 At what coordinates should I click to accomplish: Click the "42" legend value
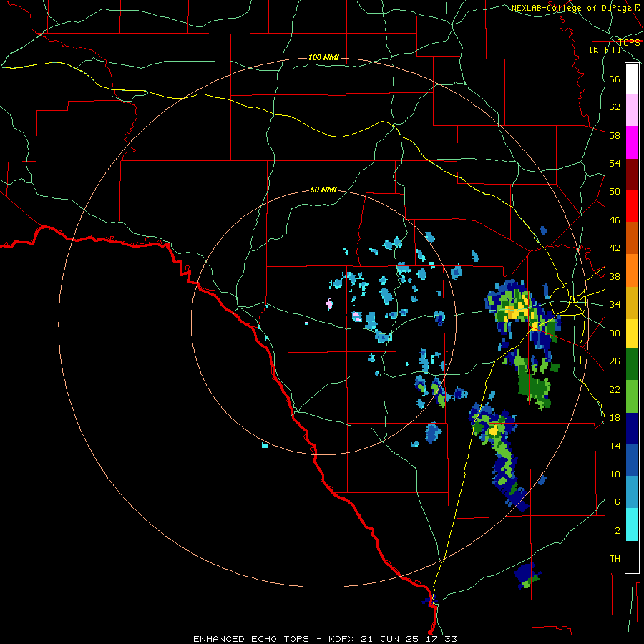click(615, 248)
